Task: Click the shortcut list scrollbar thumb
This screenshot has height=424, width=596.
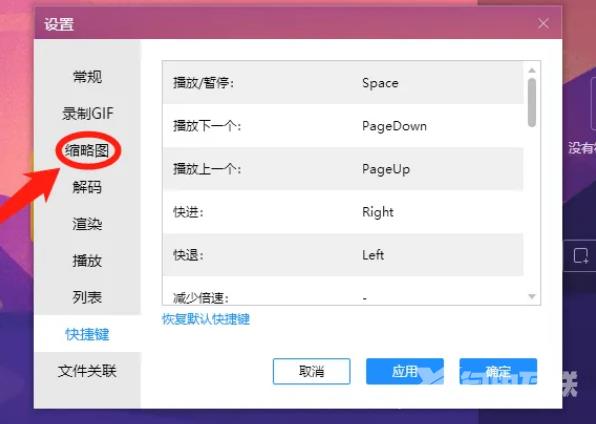Action: coord(532,102)
